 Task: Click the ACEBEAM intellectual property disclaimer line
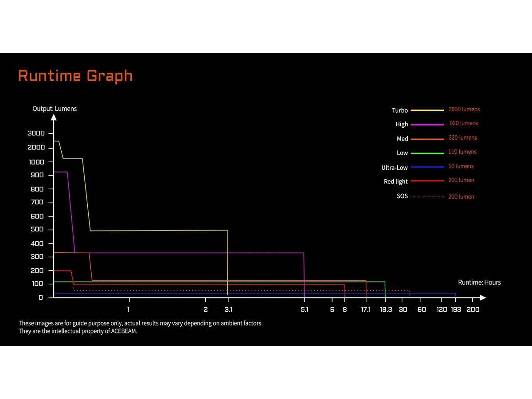(78, 332)
